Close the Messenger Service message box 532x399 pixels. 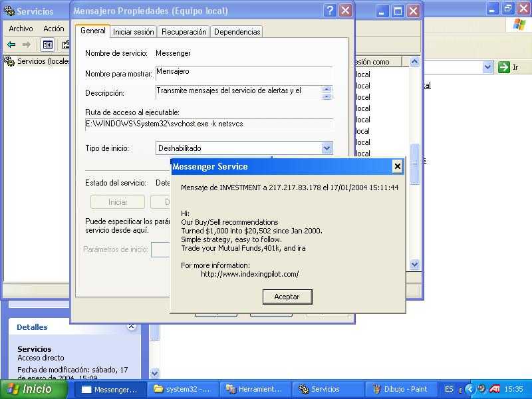tap(397, 166)
